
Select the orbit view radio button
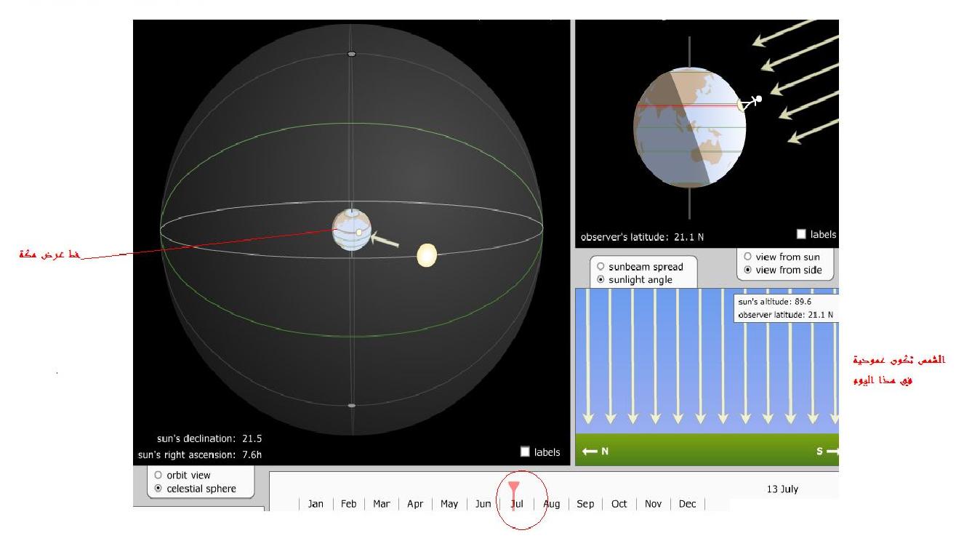click(158, 475)
